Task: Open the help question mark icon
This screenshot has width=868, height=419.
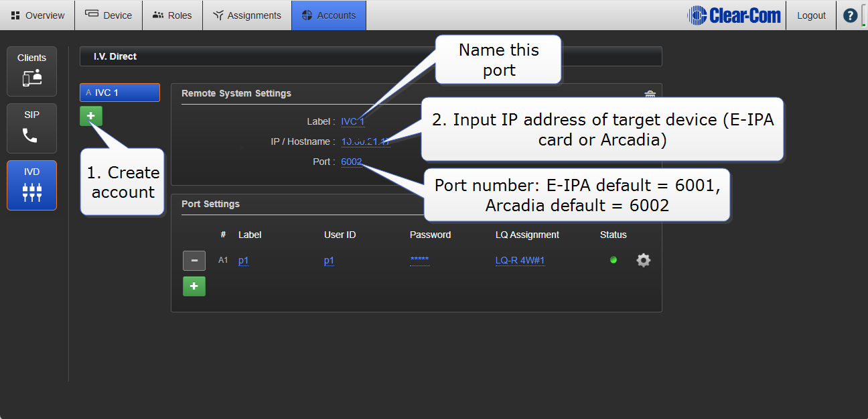Action: [x=850, y=15]
